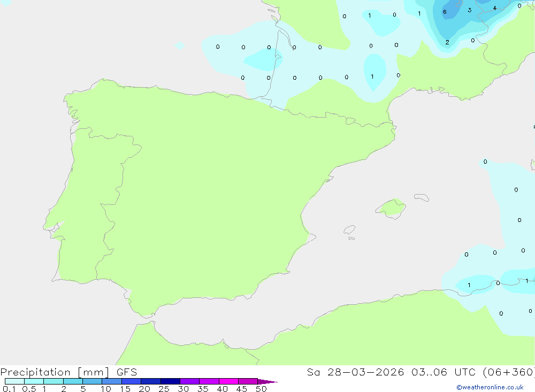535x392 pixels.
Task: Select the 0.5–1 mm legend color box
Action: click(x=34, y=381)
